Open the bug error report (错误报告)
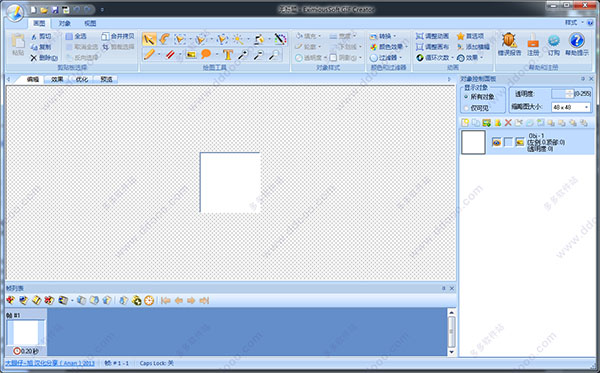Screen dimensions: 600x373 click(509, 44)
